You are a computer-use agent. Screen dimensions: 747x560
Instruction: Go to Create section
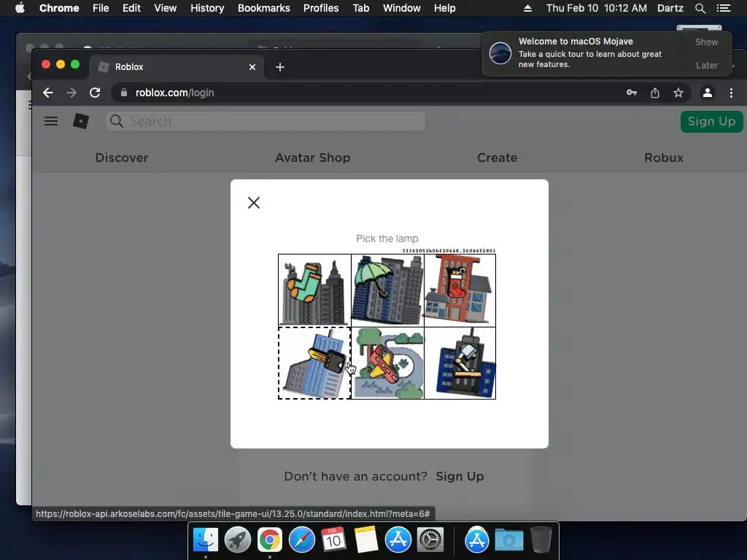click(x=497, y=157)
